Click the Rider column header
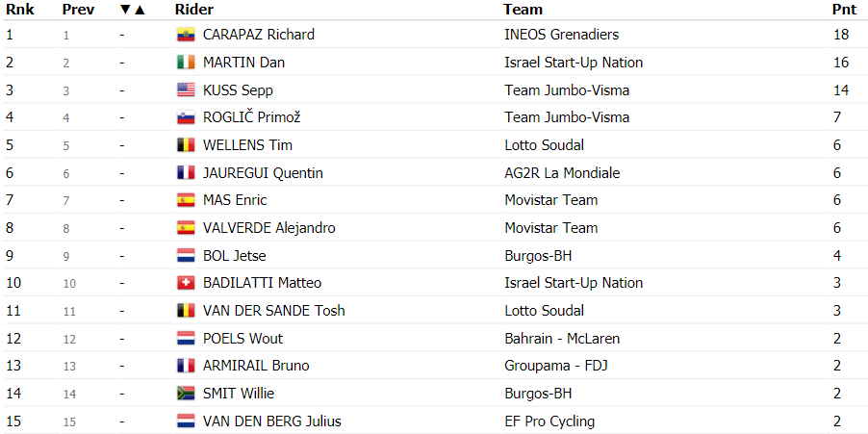The width and height of the screenshot is (868, 434). point(193,10)
